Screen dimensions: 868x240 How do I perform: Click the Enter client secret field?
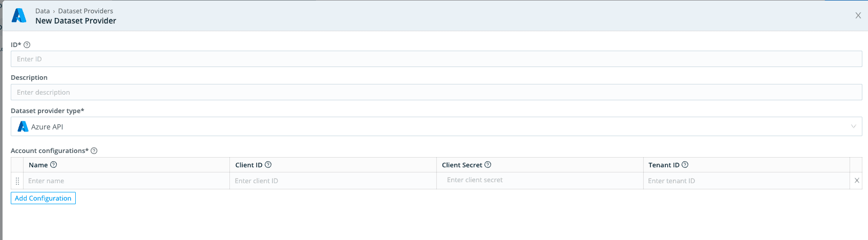540,181
